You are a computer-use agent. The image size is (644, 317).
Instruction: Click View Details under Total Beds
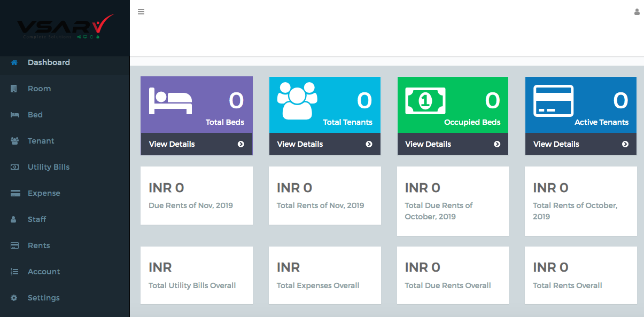172,144
